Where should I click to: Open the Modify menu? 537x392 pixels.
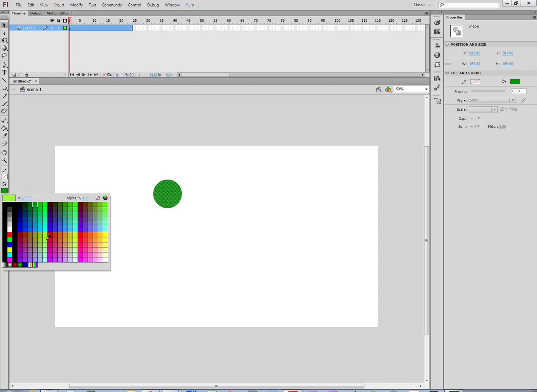tap(76, 5)
